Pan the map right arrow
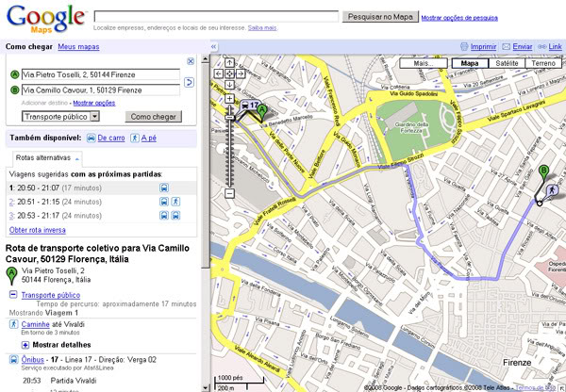Viewport: 566px width, 392px height. click(x=241, y=73)
